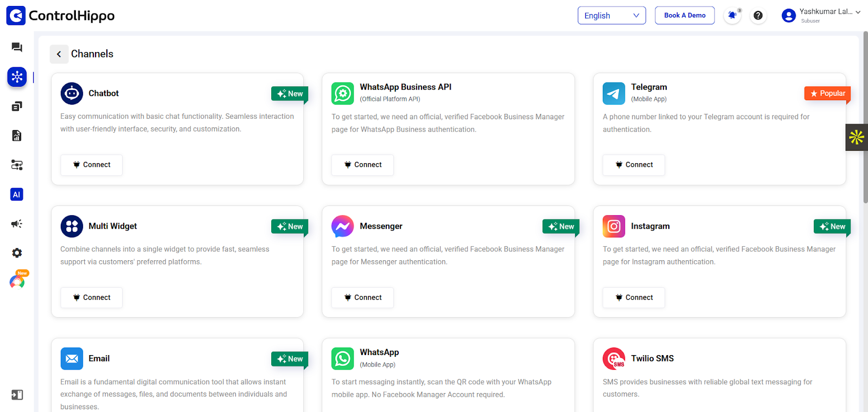The width and height of the screenshot is (868, 412).
Task: Click the Channels page heading
Action: click(92, 54)
